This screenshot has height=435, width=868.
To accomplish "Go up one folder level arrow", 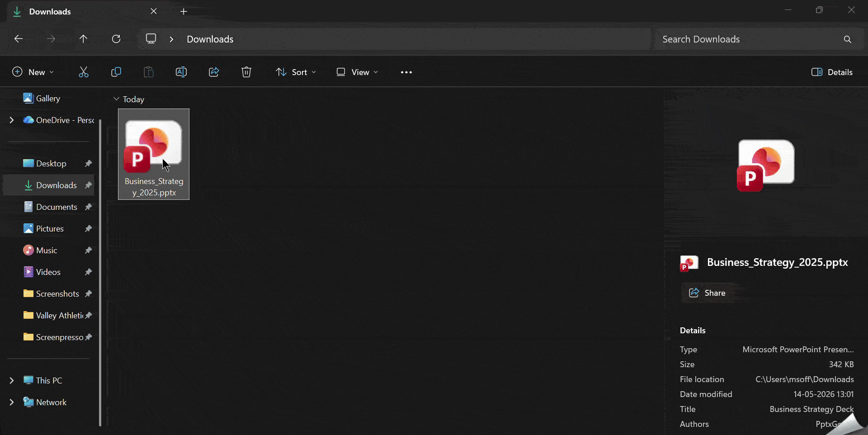I will [83, 39].
